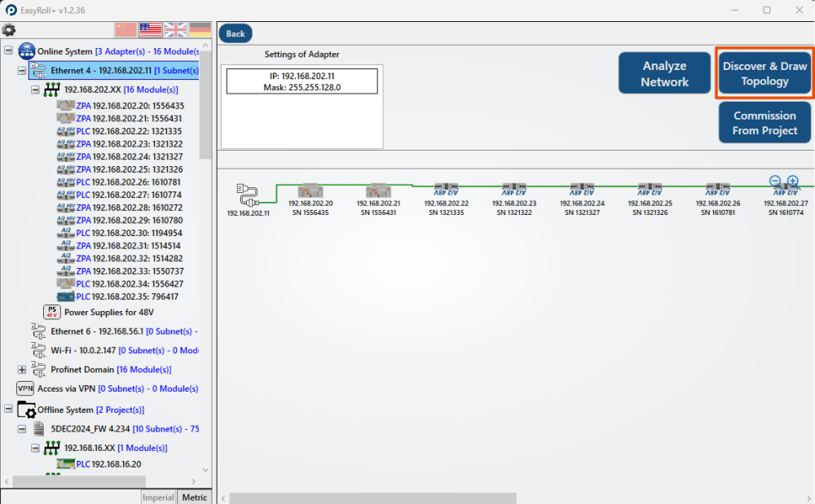Zoom in the topology view with the plus magnifier

(791, 182)
